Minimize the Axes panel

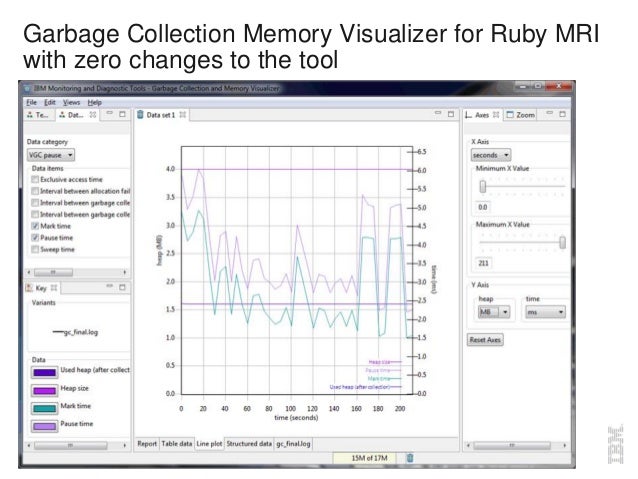coord(550,114)
